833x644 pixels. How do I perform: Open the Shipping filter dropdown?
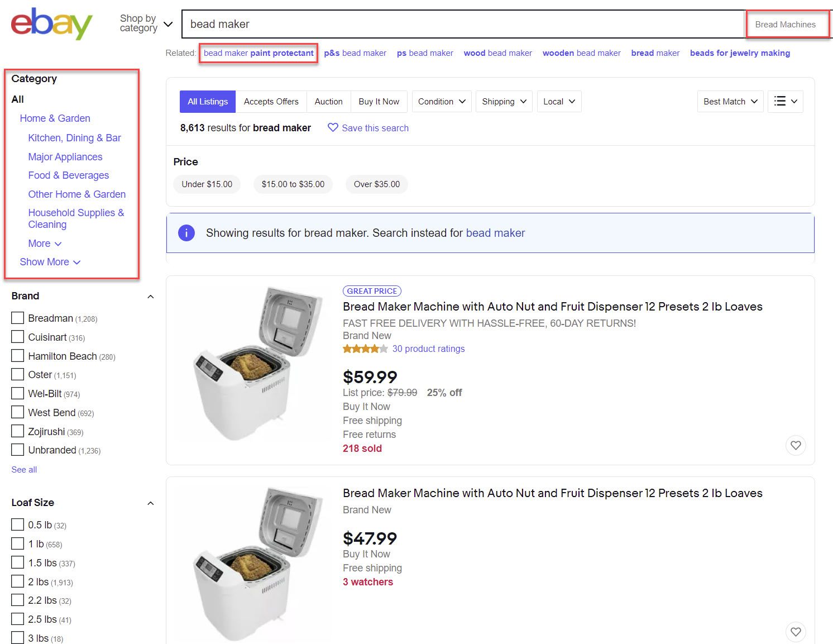[x=504, y=101]
